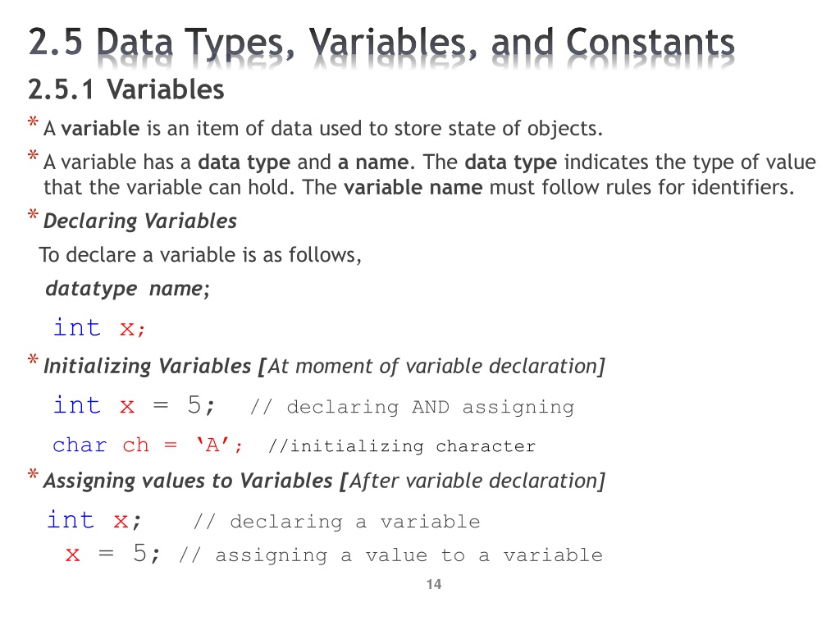The image size is (840, 630).
Task: Click the red asterisk before "A variable is an item"
Action: tap(33, 123)
